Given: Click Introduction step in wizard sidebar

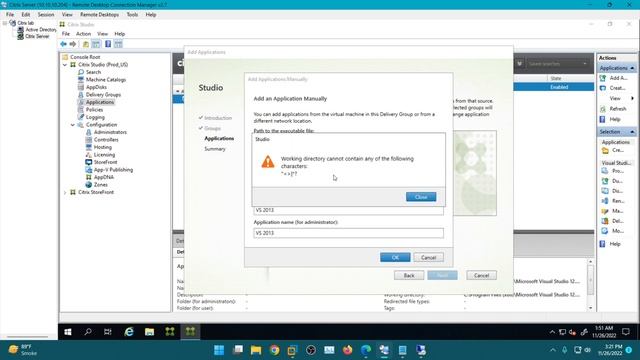Looking at the screenshot, I should [x=218, y=118].
